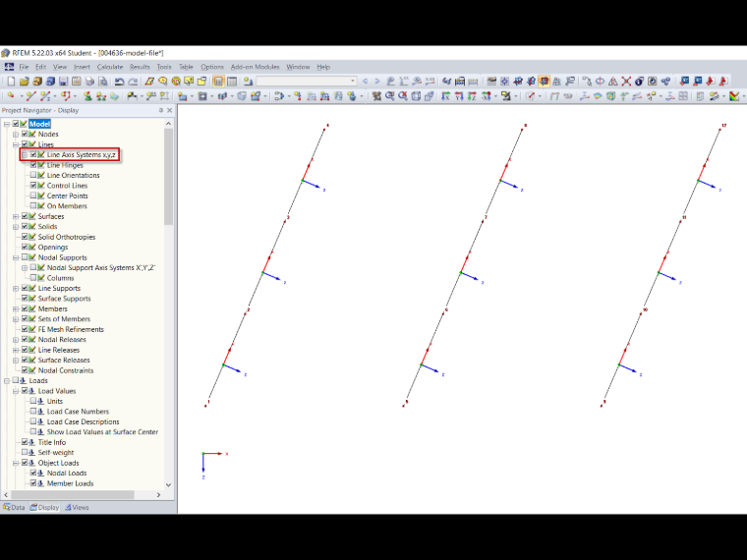Click the highlighted view axes icon
The height and width of the screenshot is (560, 747).
[x=545, y=82]
